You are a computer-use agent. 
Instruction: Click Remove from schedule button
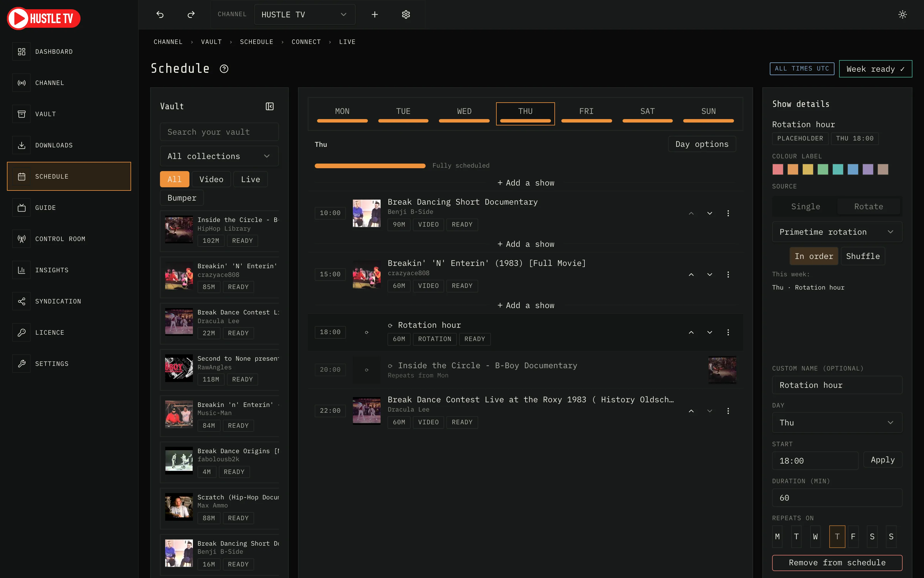(x=837, y=563)
